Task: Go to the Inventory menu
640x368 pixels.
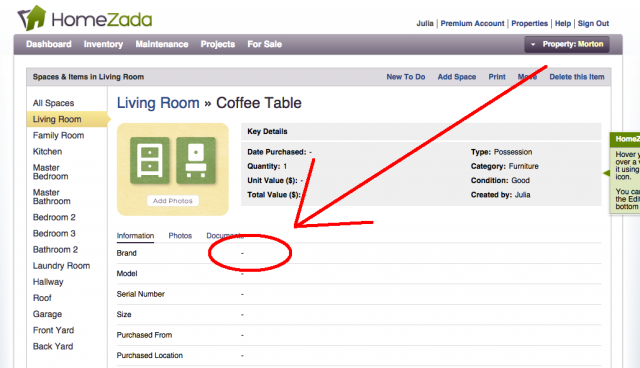Action: (x=103, y=44)
